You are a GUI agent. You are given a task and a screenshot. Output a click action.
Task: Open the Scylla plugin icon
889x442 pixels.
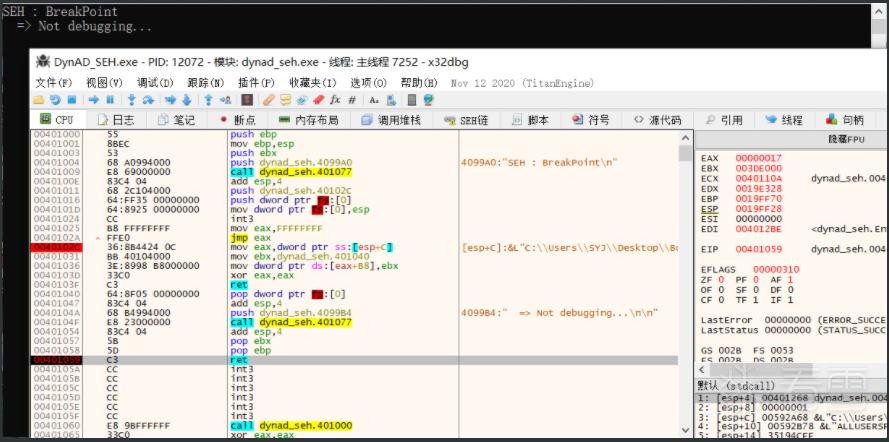(x=247, y=100)
